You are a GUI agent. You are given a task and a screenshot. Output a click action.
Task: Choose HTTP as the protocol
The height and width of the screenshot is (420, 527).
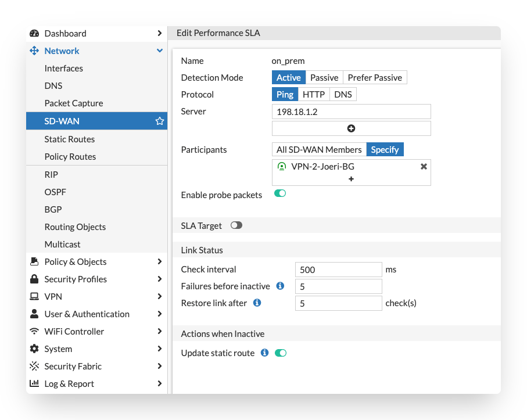click(x=314, y=95)
